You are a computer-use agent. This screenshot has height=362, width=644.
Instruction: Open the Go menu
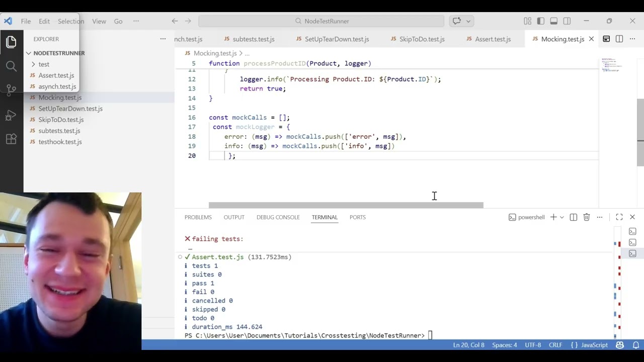click(x=118, y=21)
